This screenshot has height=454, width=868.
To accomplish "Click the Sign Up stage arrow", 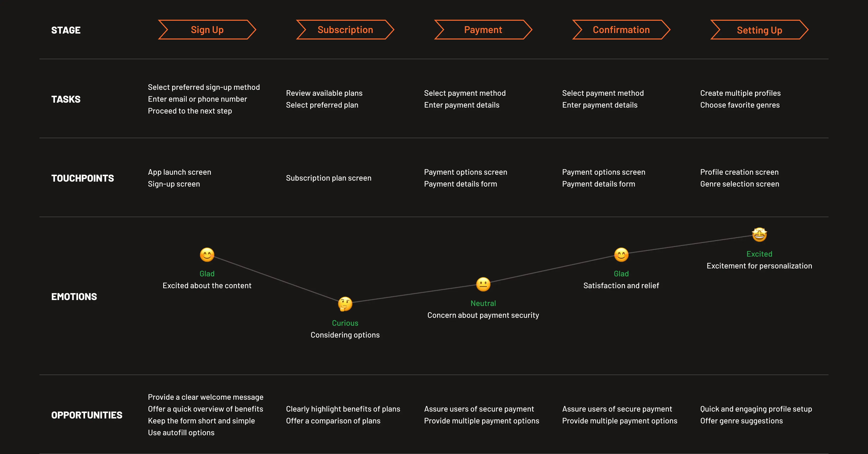I will (x=207, y=30).
